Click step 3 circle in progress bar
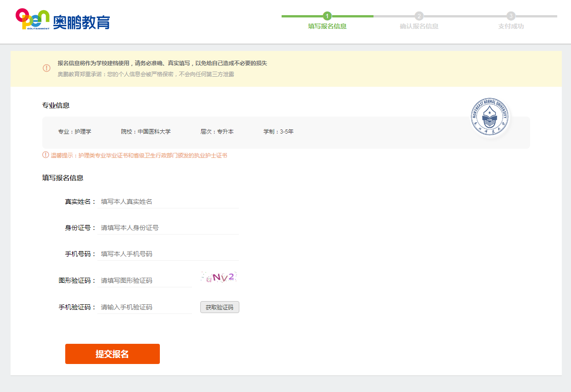This screenshot has height=392, width=571. point(511,16)
